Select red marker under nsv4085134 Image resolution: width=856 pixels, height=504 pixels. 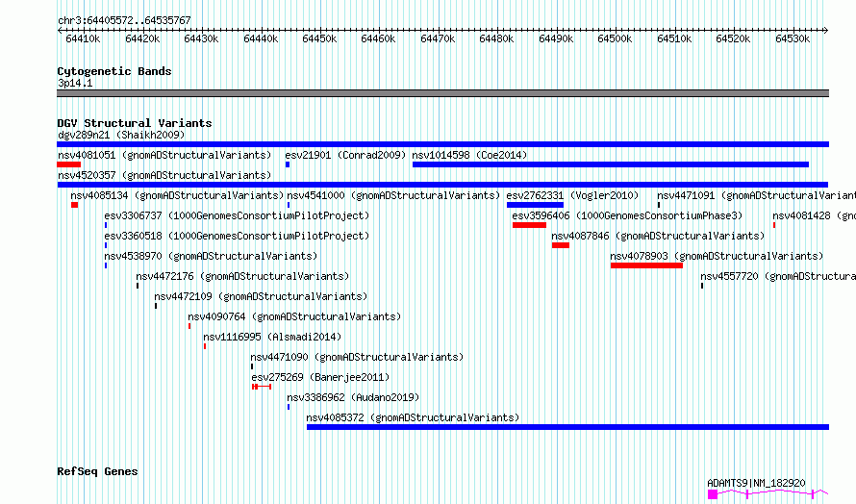[74, 205]
